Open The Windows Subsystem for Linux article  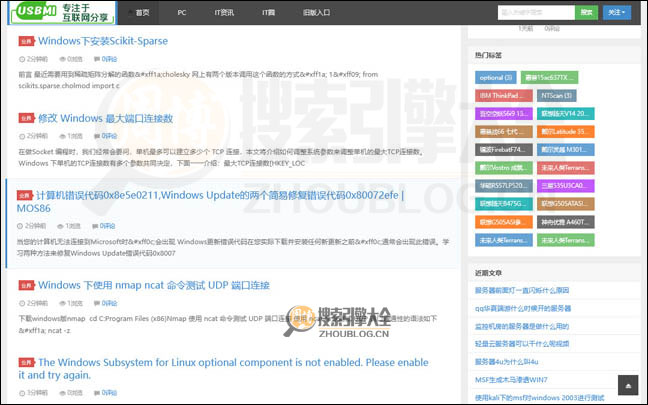223,369
